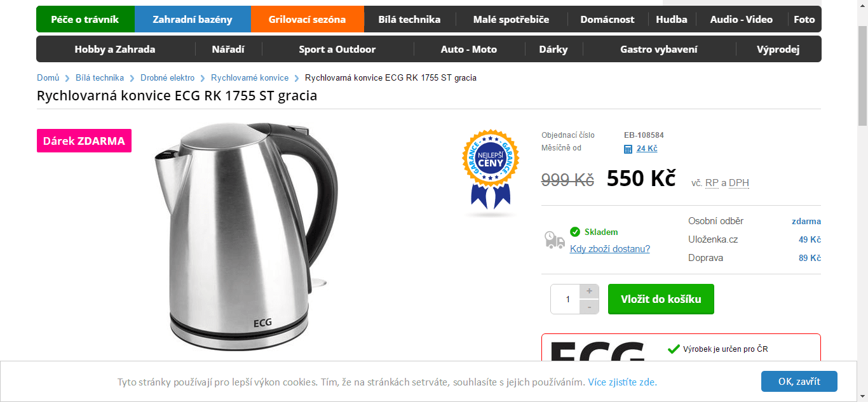The width and height of the screenshot is (868, 402).
Task: Decrease quantity with the minus stepper
Action: [x=589, y=307]
